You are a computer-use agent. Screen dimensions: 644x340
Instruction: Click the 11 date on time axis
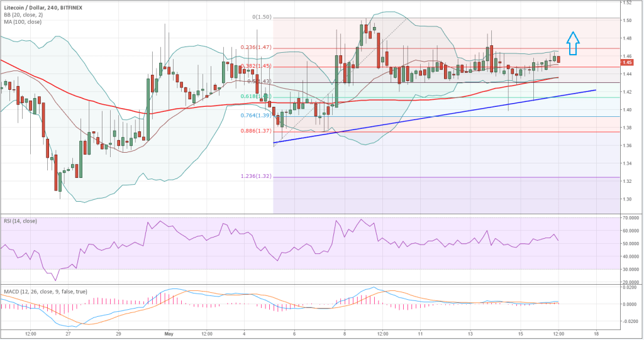tap(420, 334)
